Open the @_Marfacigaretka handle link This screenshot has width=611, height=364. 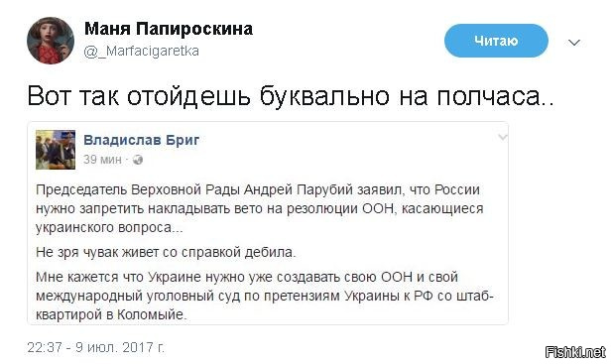click(x=142, y=51)
